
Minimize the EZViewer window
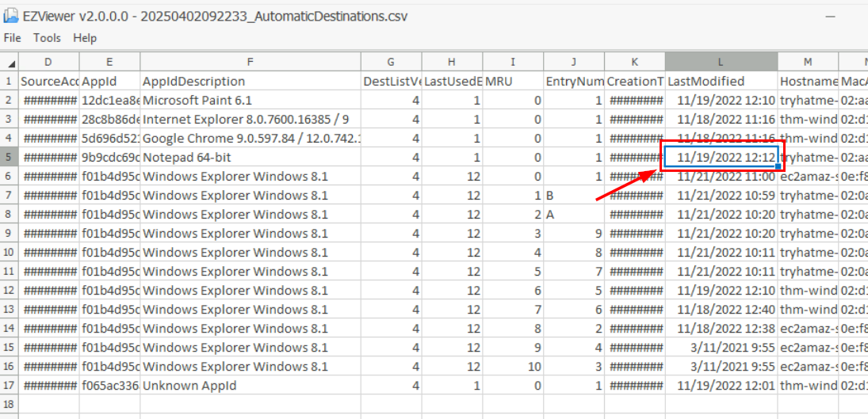(830, 17)
